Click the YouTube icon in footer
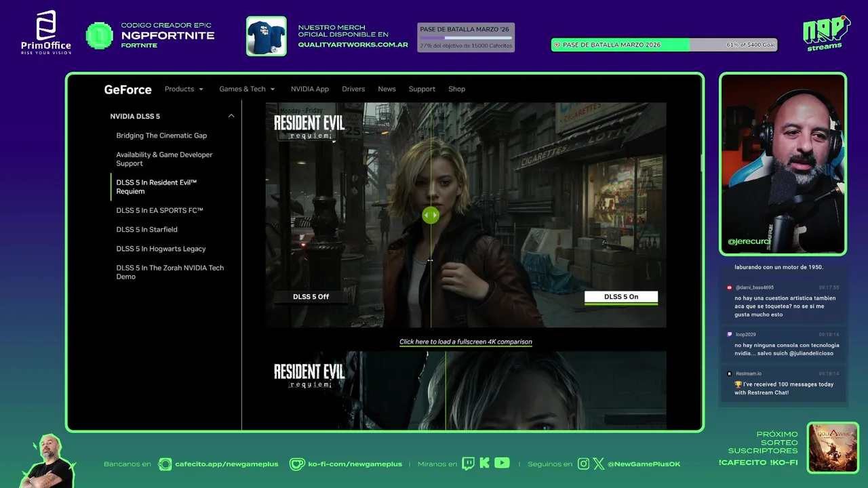Screen dimensions: 868x488 [x=502, y=463]
